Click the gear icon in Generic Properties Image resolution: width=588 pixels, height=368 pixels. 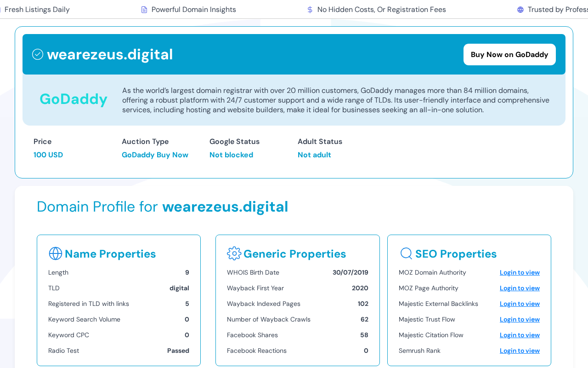point(234,253)
